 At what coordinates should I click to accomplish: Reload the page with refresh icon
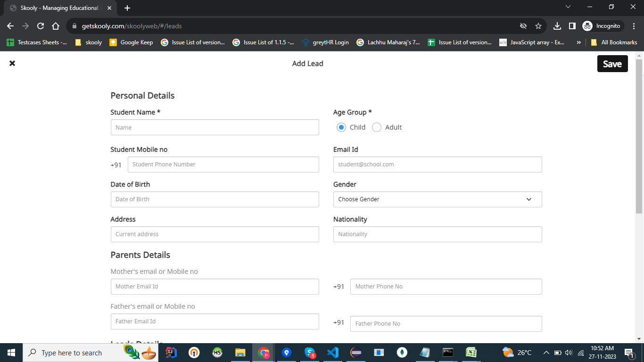pyautogui.click(x=41, y=26)
